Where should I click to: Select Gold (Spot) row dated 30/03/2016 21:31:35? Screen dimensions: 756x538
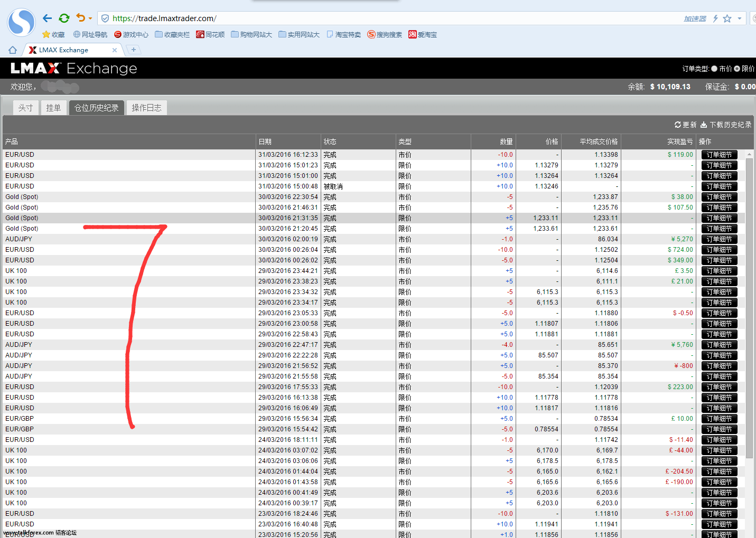click(374, 218)
